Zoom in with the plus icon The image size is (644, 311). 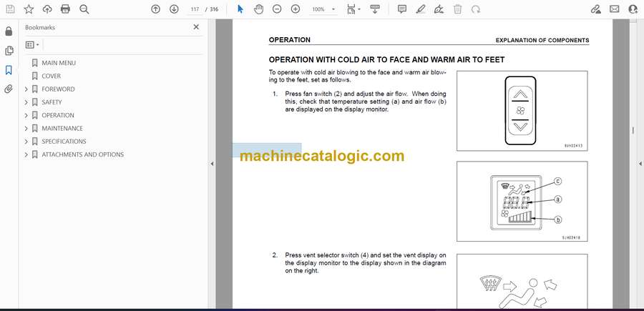click(296, 9)
